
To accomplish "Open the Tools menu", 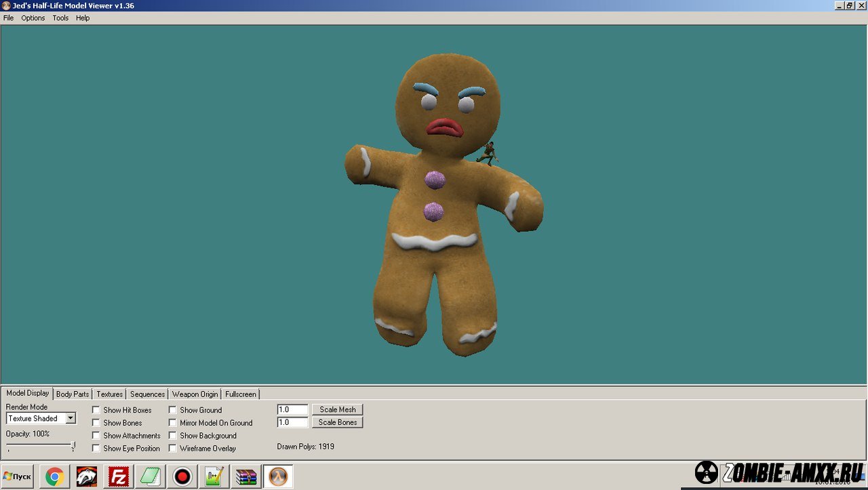I will (x=60, y=18).
